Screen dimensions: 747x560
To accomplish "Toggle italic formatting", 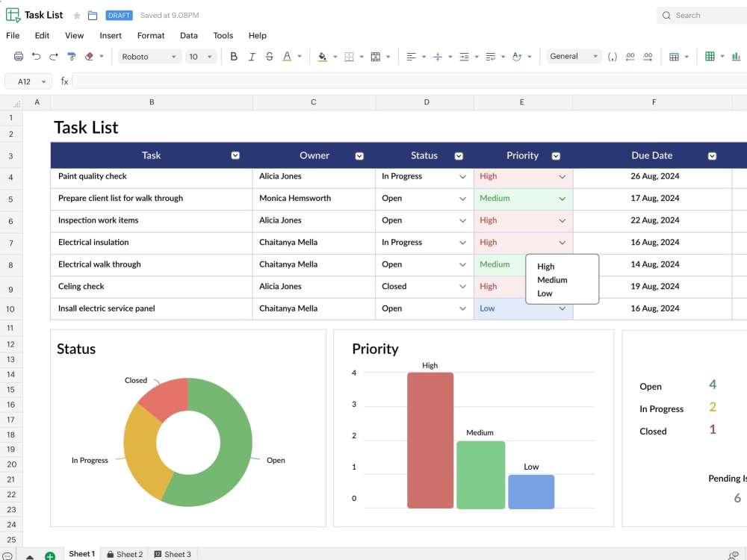I will tap(252, 57).
